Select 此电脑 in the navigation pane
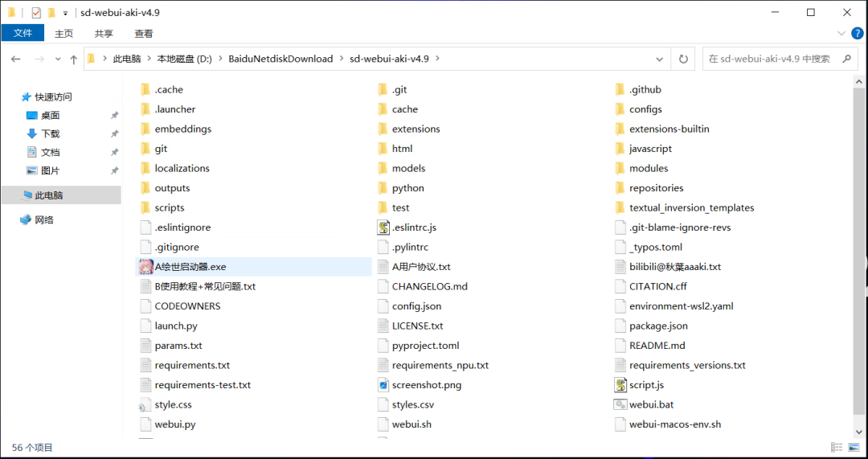Viewport: 868px width, 459px height. coord(61,195)
